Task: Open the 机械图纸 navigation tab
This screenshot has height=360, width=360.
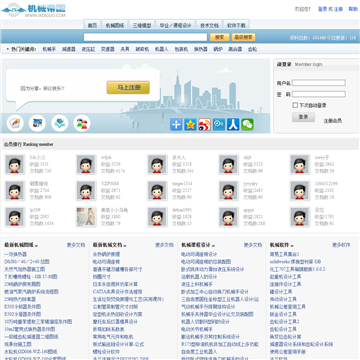Action: coord(115,25)
